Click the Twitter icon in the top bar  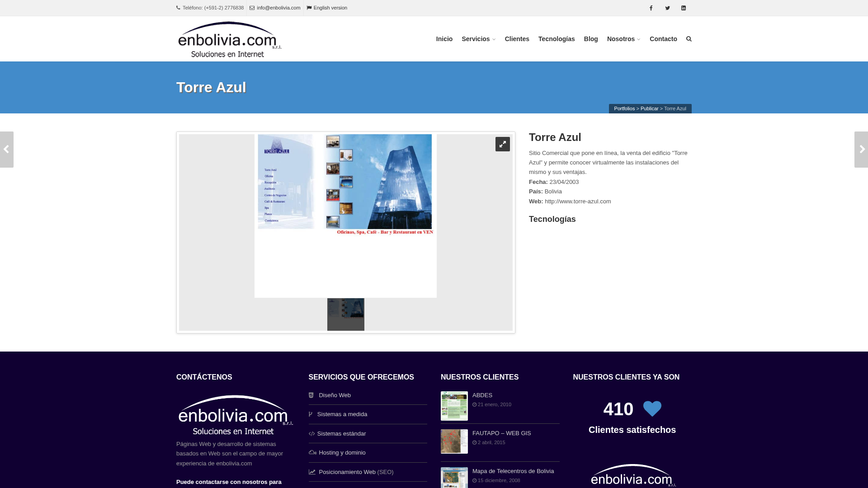coord(667,8)
